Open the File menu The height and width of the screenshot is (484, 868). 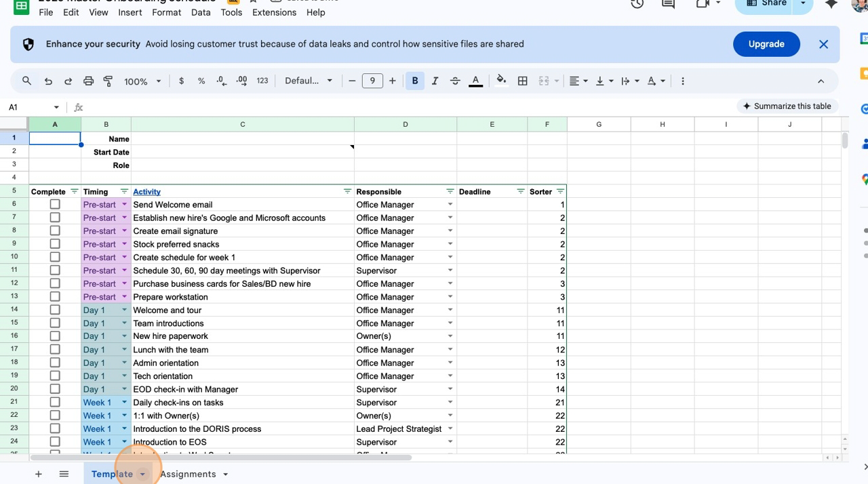[x=46, y=12]
